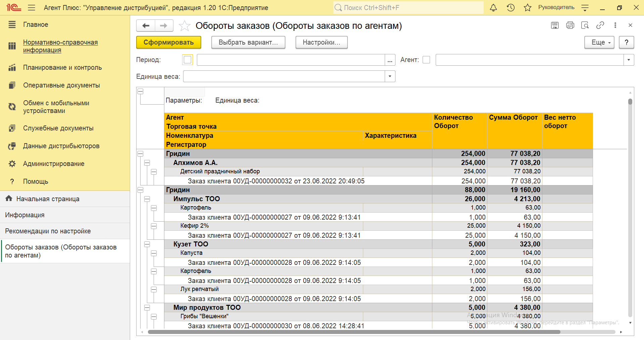Open the Еще dropdown menu
This screenshot has height=340, width=644.
pyautogui.click(x=599, y=42)
